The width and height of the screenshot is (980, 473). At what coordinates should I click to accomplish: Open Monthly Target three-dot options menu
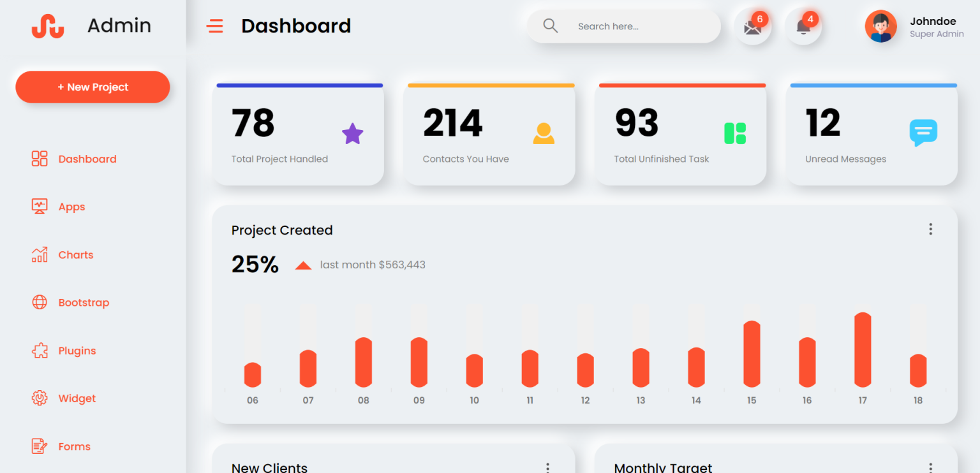point(930,467)
